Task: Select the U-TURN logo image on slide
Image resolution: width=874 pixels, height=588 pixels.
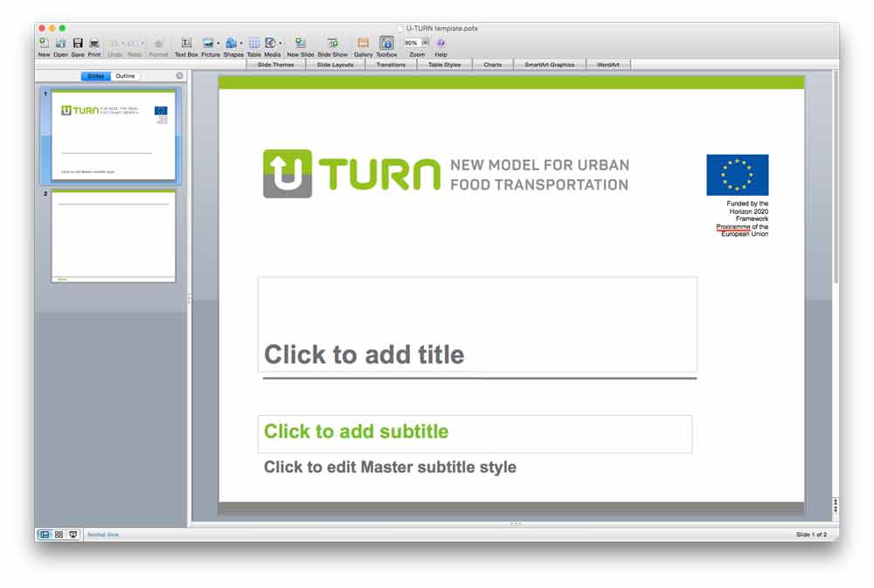Action: coord(446,173)
